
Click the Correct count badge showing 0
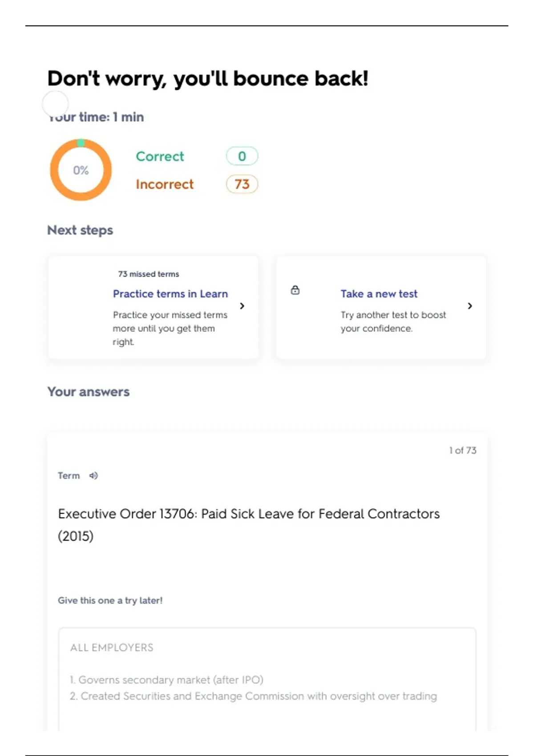coord(242,156)
